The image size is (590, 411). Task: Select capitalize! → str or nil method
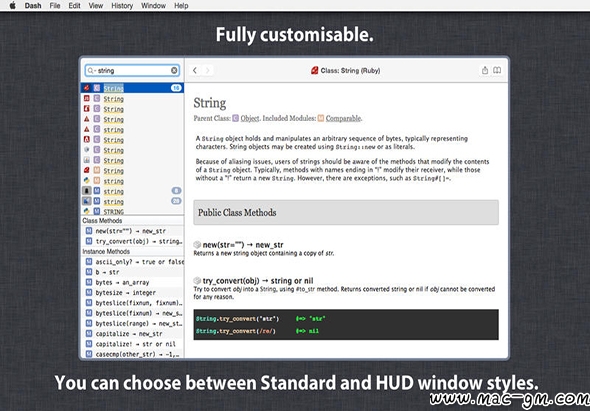[132, 344]
